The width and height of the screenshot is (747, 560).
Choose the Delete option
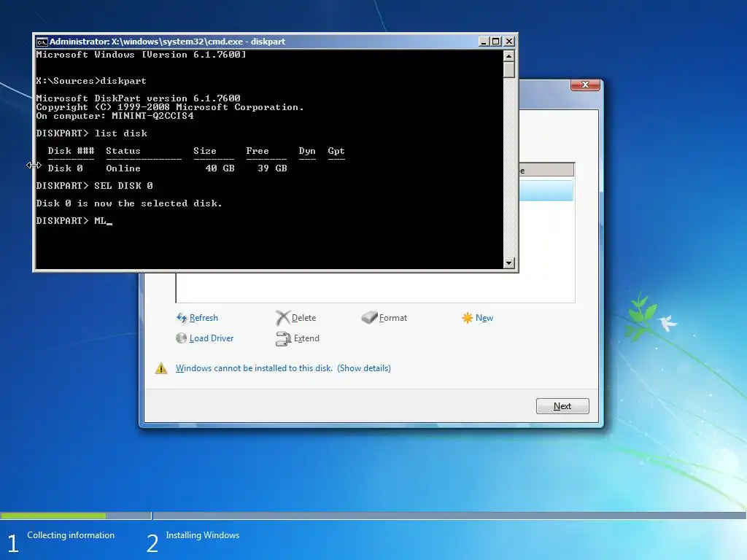point(303,318)
